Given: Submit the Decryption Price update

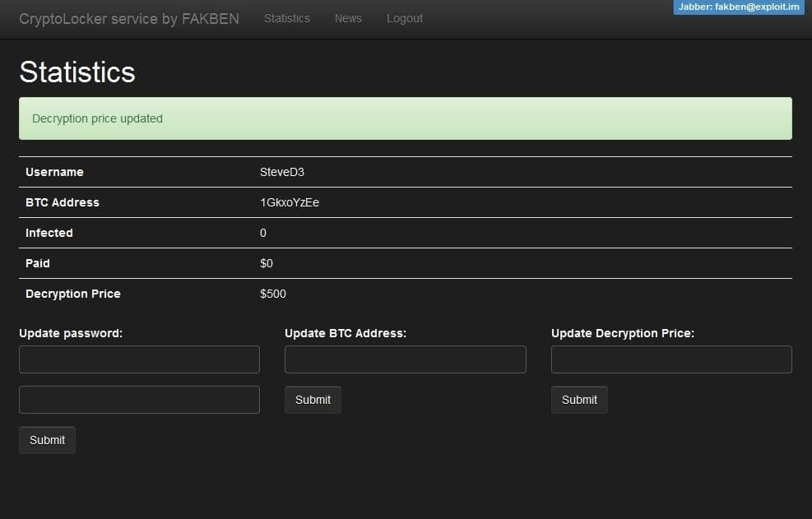Looking at the screenshot, I should (579, 400).
